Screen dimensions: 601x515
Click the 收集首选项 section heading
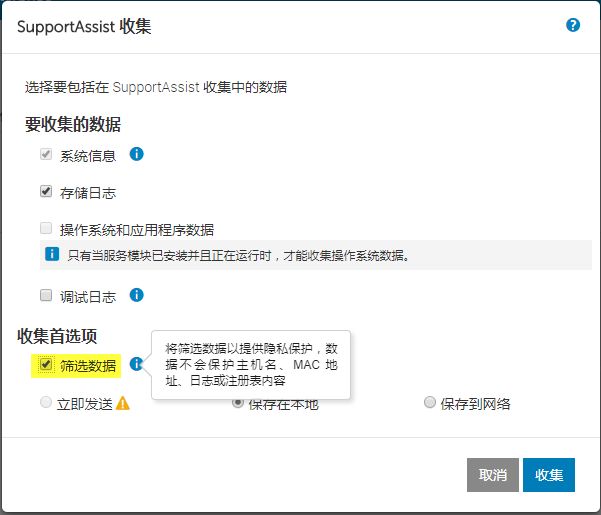(71, 335)
